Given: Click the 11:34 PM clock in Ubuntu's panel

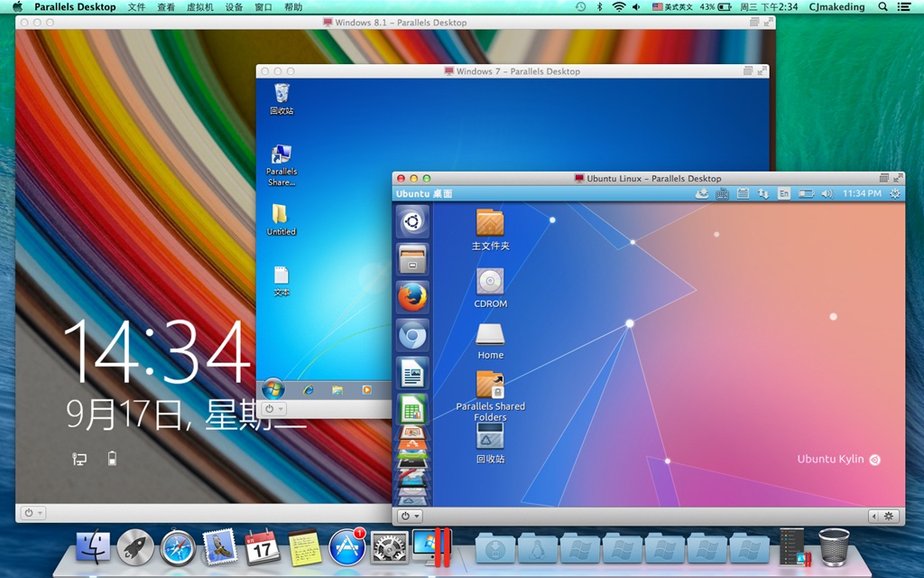Looking at the screenshot, I should (862, 193).
